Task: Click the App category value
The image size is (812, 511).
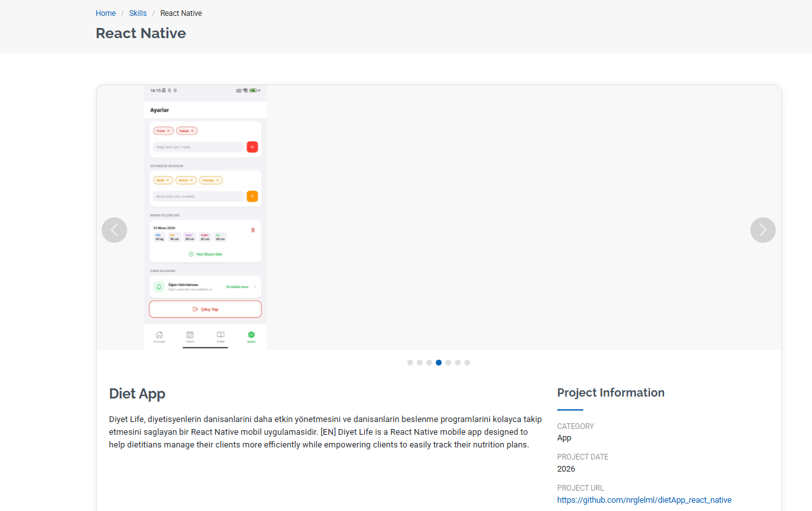Action: pyautogui.click(x=564, y=438)
